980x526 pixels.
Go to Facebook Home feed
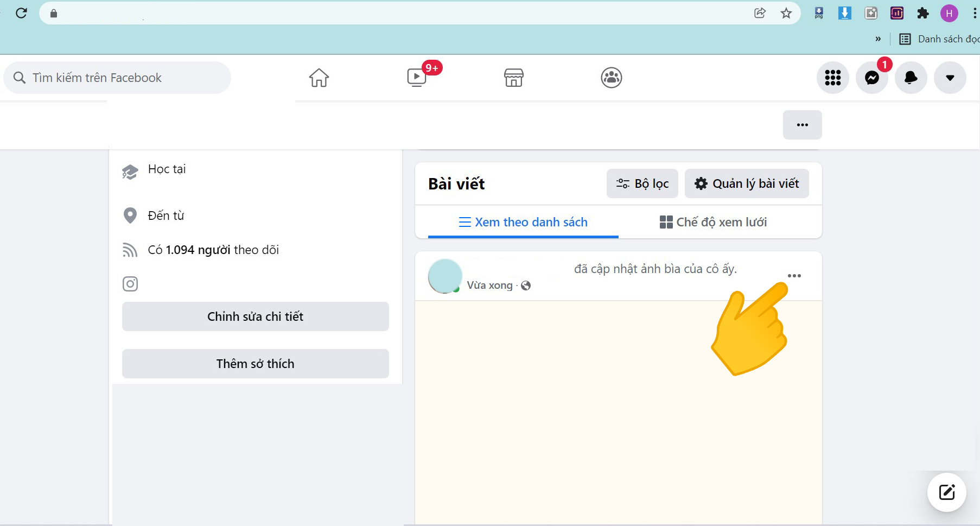coord(319,78)
